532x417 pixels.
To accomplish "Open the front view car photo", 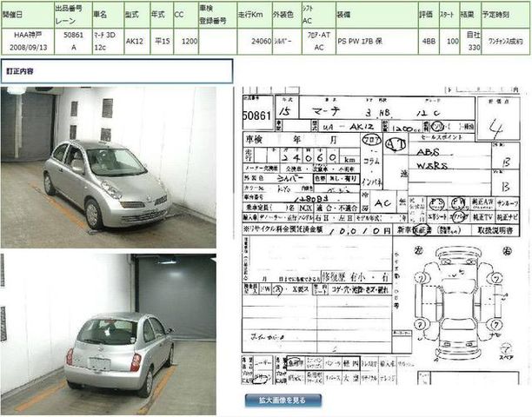I will pos(109,168).
